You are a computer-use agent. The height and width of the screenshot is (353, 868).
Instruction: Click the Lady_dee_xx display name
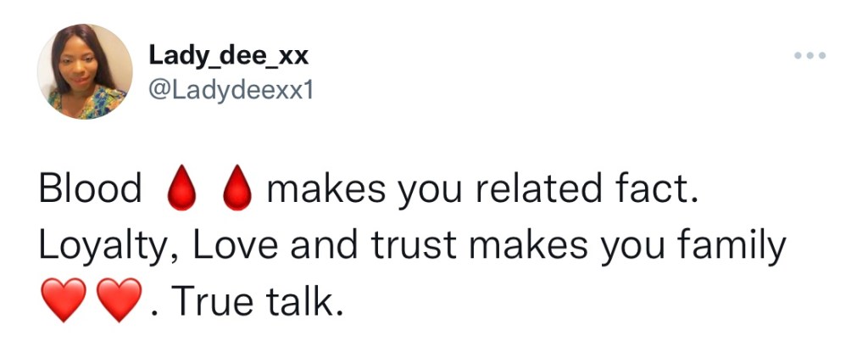coord(229,56)
